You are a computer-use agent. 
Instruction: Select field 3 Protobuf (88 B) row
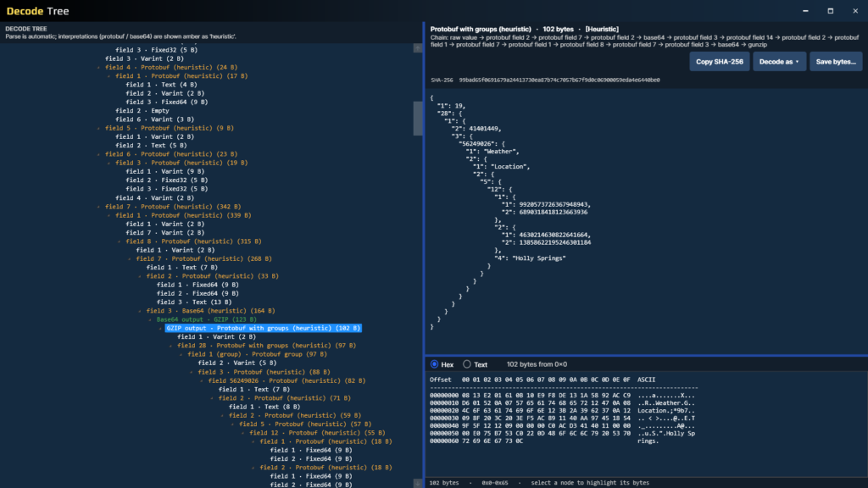pos(264,372)
